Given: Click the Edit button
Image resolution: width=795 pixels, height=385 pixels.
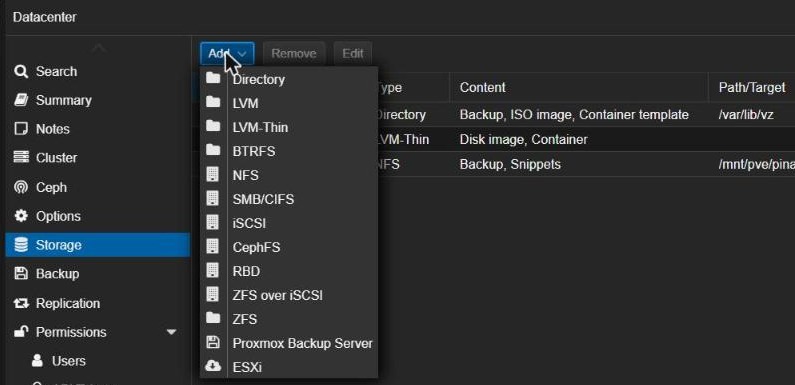Looking at the screenshot, I should (x=352, y=53).
